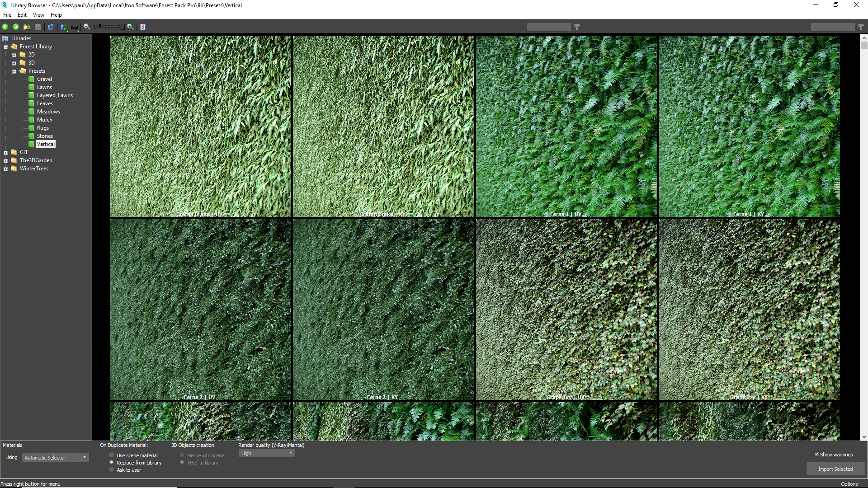Collapse the Presets tree node
This screenshot has height=488, width=868.
click(x=14, y=71)
